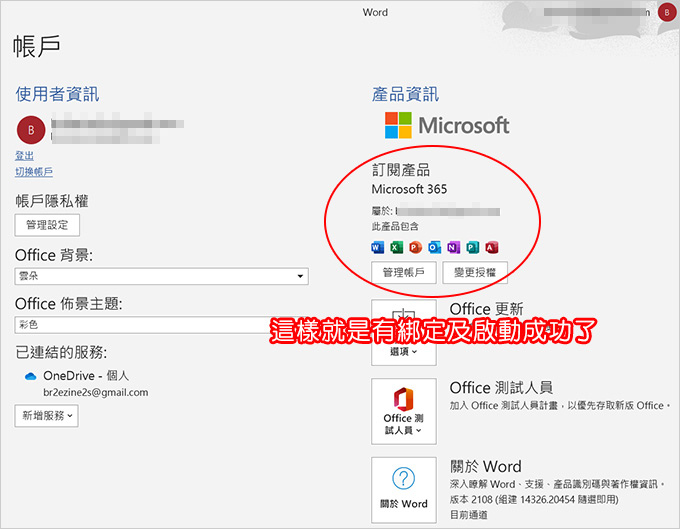The width and height of the screenshot is (680, 529).
Task: Click the OneDrive - 個人 service entry
Action: point(86,376)
